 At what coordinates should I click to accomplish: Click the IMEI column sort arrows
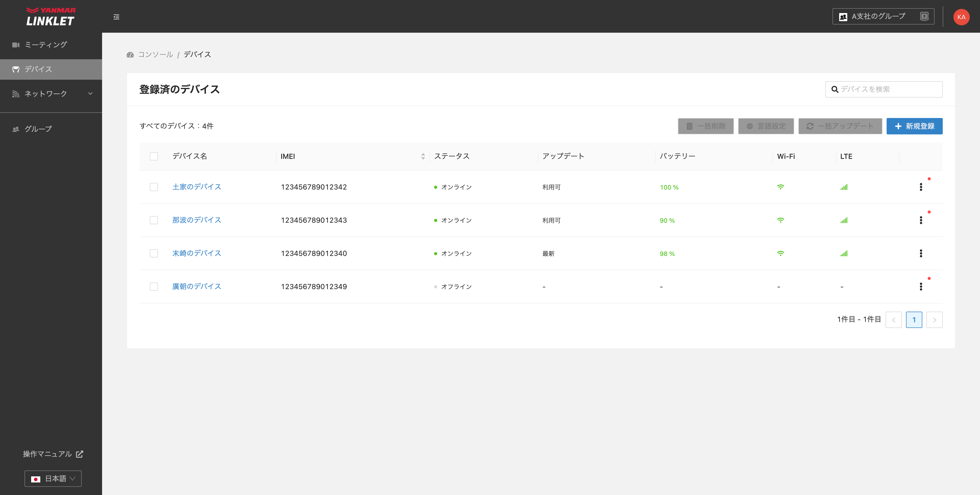pyautogui.click(x=423, y=156)
